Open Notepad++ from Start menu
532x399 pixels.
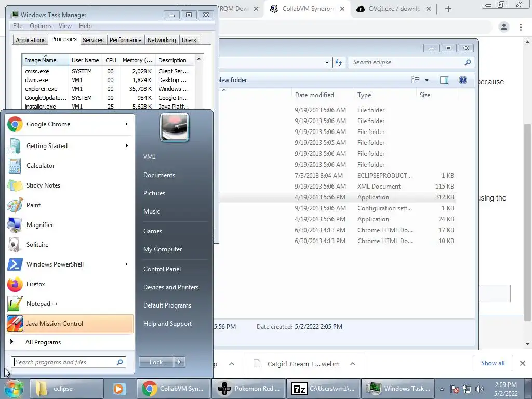70,303
